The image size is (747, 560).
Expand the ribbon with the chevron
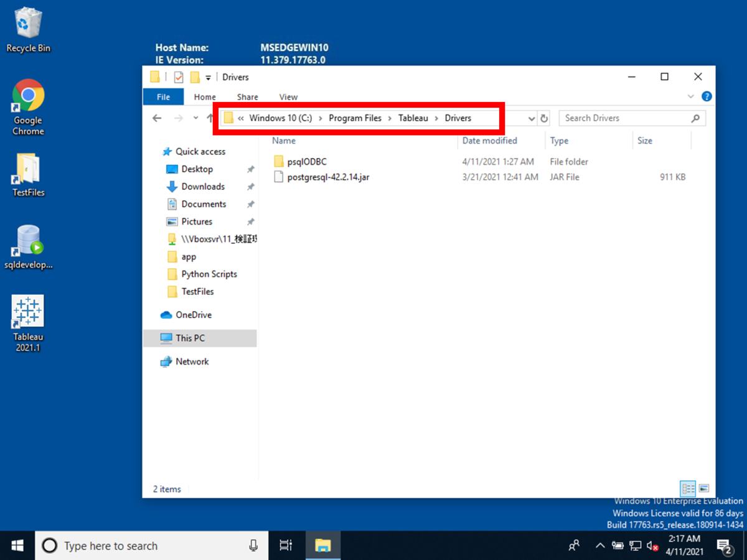click(x=690, y=96)
